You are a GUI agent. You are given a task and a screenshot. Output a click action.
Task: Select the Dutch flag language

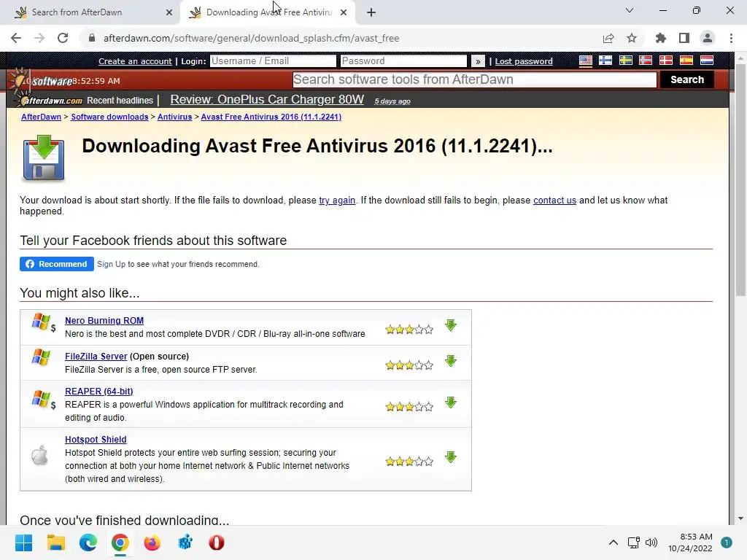[x=706, y=61]
